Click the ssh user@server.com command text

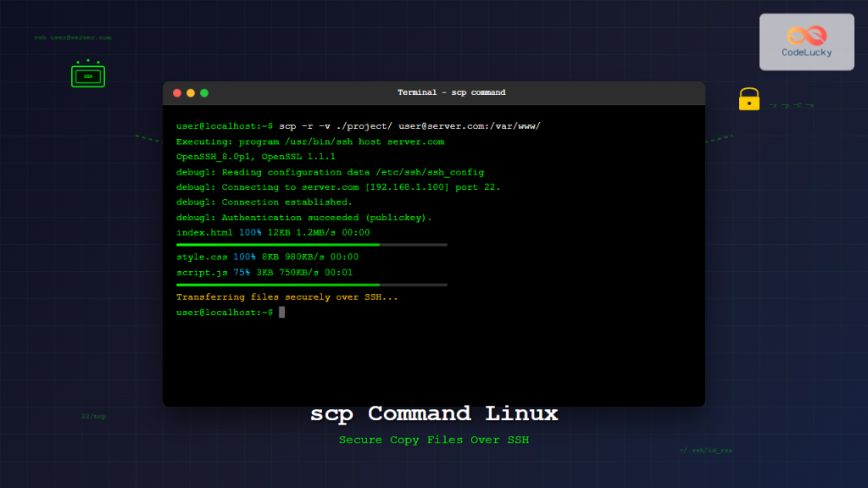pyautogui.click(x=72, y=37)
